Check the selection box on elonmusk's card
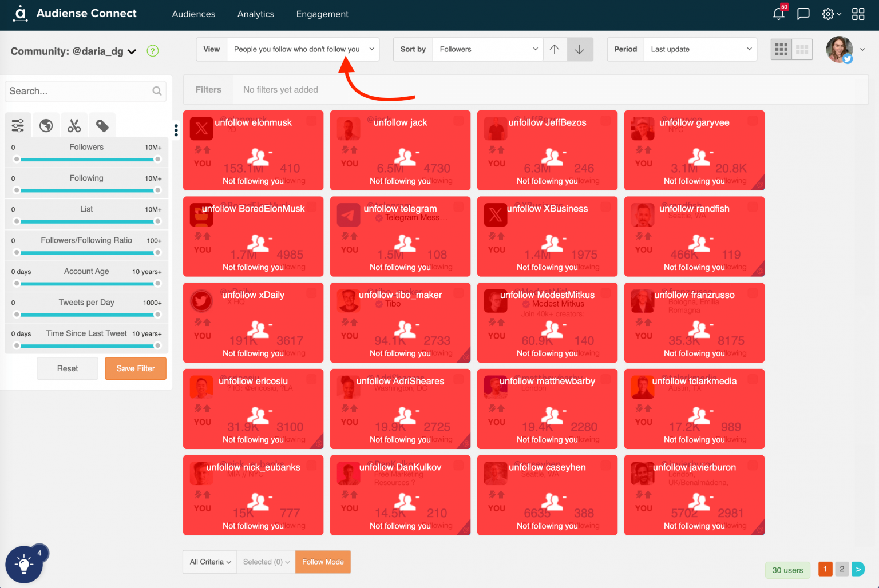 pyautogui.click(x=311, y=121)
